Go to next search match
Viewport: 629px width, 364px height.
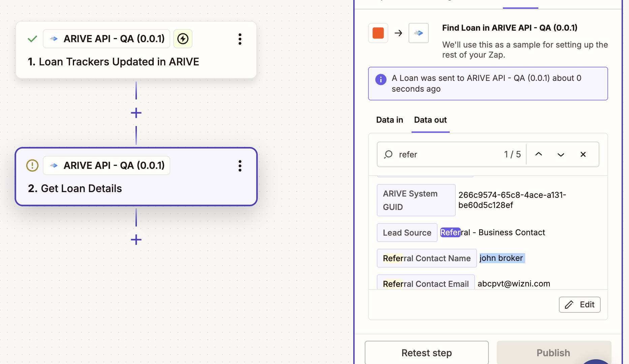[x=561, y=154]
